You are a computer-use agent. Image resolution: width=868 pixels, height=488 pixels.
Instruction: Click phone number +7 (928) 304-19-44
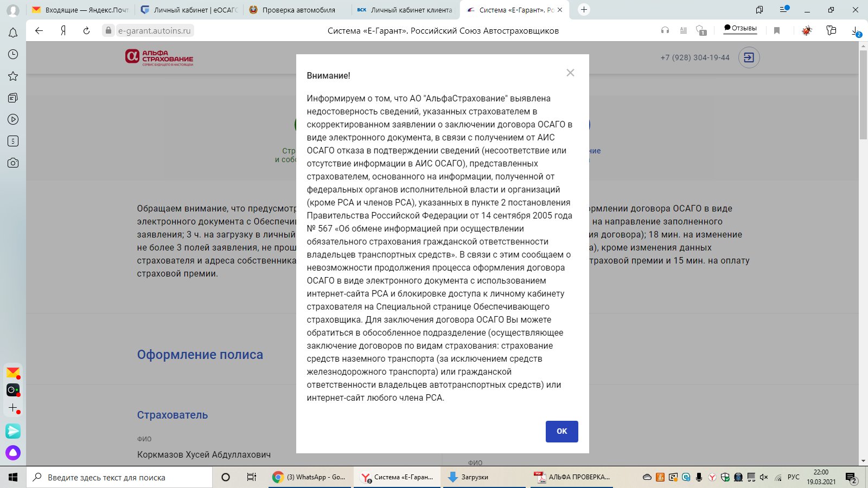695,57
